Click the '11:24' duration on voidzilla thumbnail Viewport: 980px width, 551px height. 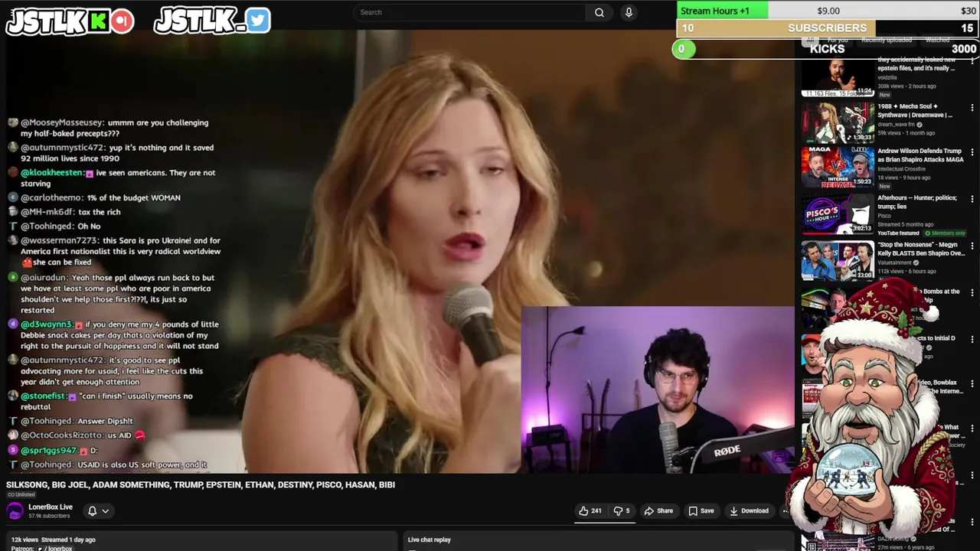(865, 91)
